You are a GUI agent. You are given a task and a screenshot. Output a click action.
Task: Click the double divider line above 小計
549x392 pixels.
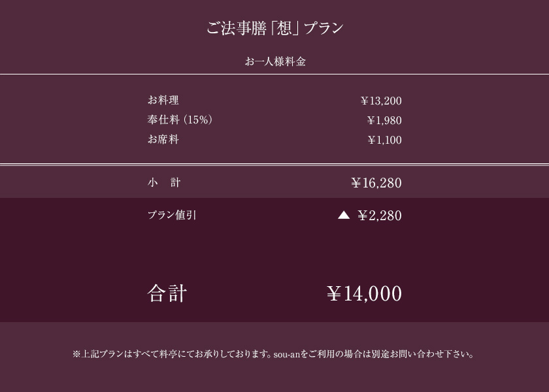(x=274, y=164)
